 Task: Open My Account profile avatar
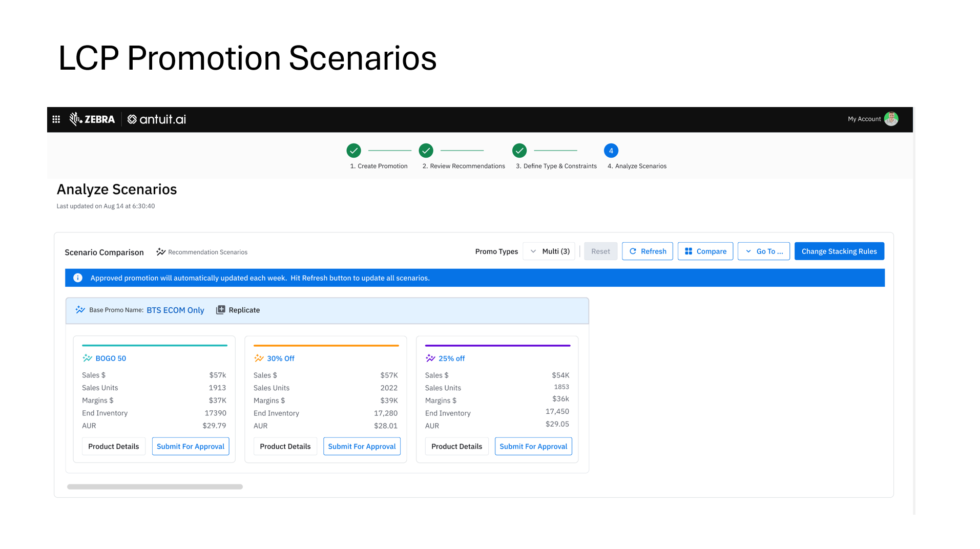[x=891, y=119]
